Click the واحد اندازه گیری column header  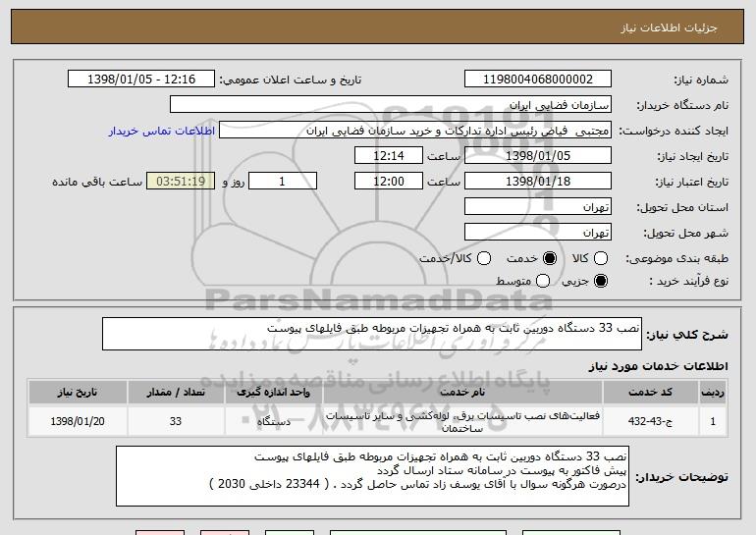(273, 393)
